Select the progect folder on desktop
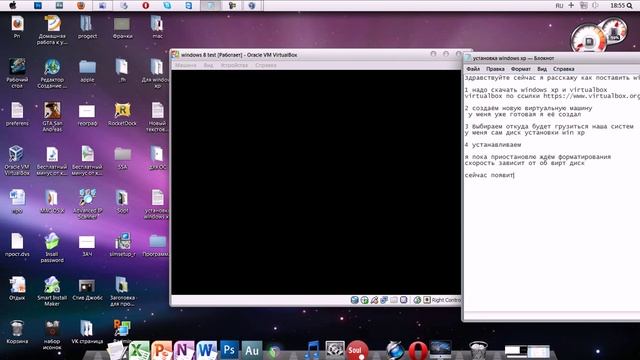Viewport: 640px width, 360px height. tap(87, 27)
